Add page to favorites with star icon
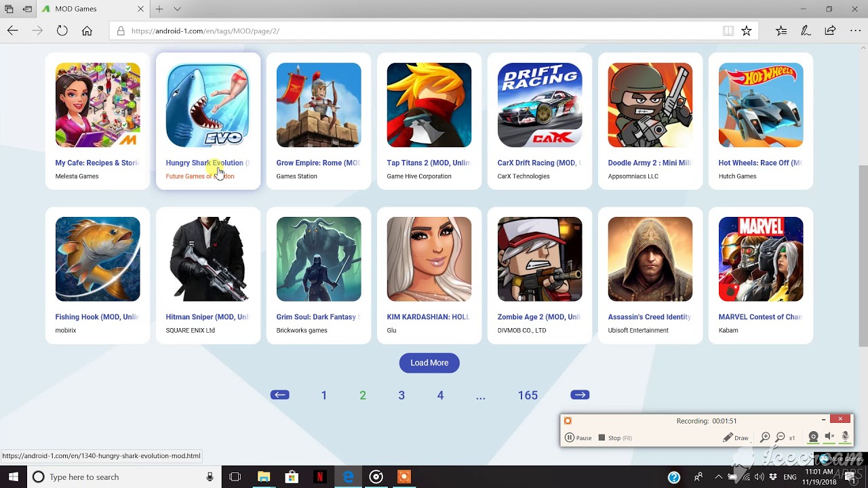Screen dimensions: 868x488 point(747,30)
